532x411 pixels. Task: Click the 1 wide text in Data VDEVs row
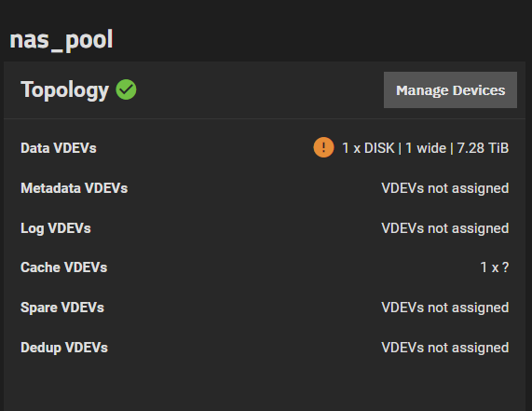426,148
